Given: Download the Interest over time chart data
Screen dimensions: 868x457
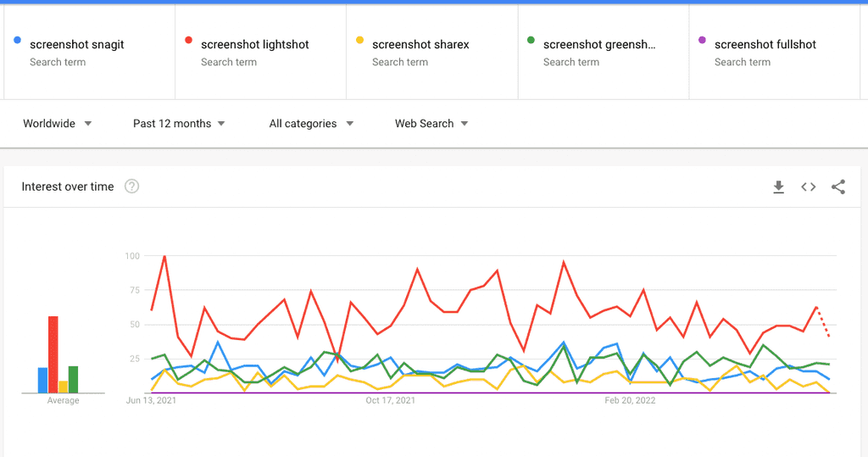Looking at the screenshot, I should click(x=778, y=187).
